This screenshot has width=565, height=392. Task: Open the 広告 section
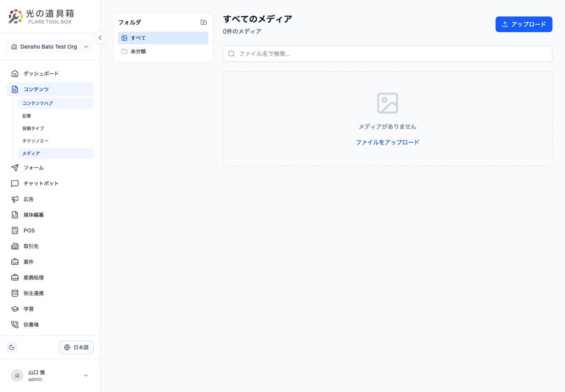pos(50,199)
